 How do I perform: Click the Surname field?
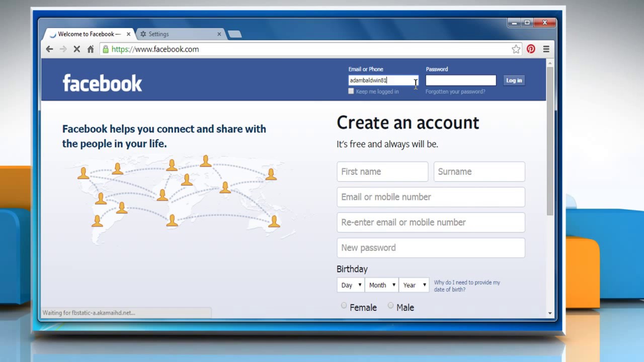(479, 171)
